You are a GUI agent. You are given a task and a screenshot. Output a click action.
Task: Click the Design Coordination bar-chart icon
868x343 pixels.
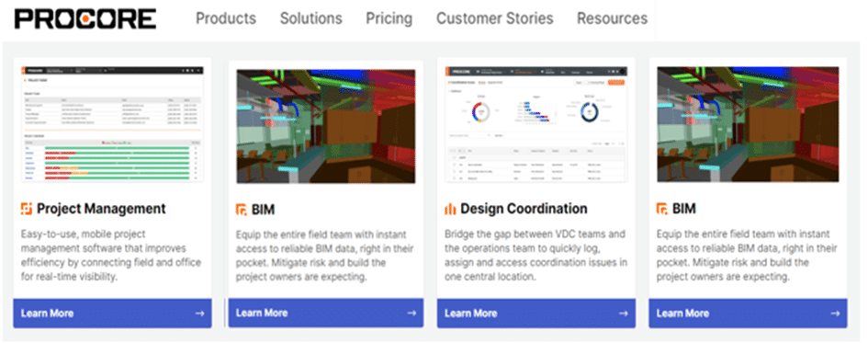pos(450,209)
